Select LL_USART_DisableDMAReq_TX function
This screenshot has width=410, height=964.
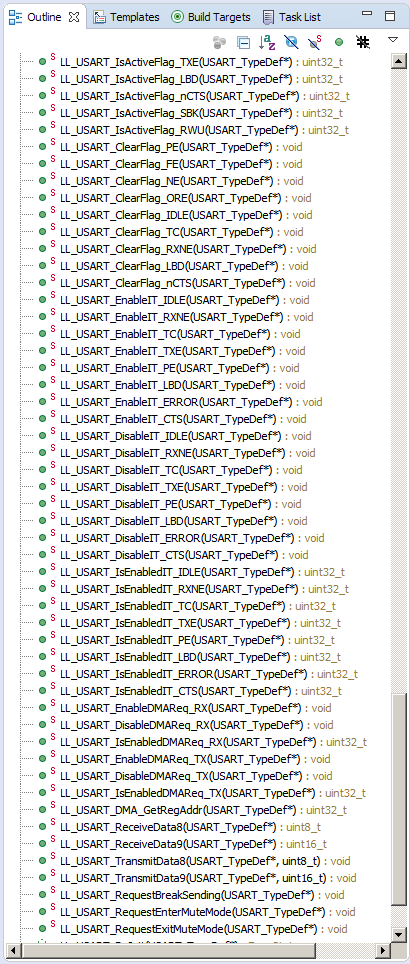[196, 776]
